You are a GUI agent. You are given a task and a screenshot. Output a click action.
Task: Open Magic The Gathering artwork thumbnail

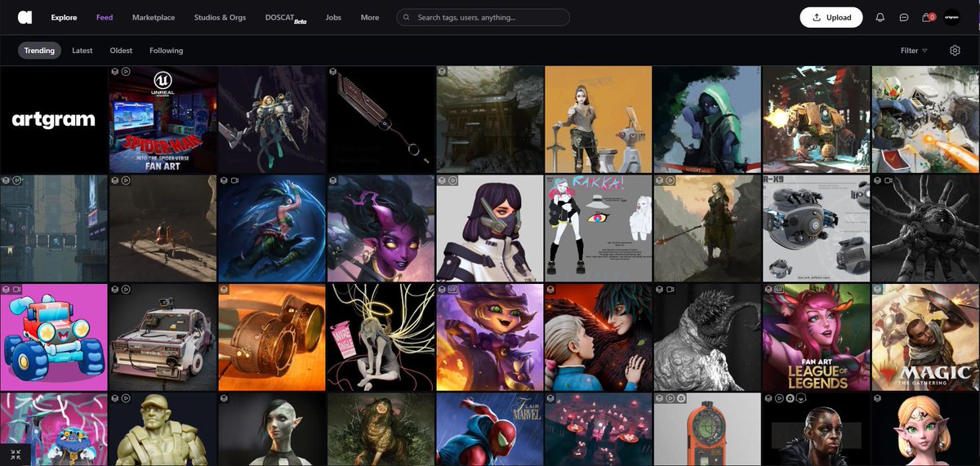(x=926, y=337)
